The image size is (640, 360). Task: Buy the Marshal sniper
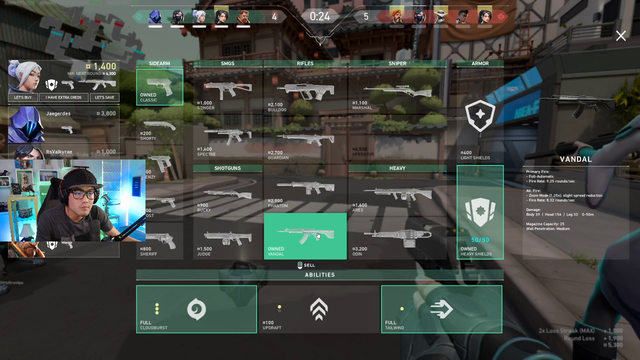(397, 92)
